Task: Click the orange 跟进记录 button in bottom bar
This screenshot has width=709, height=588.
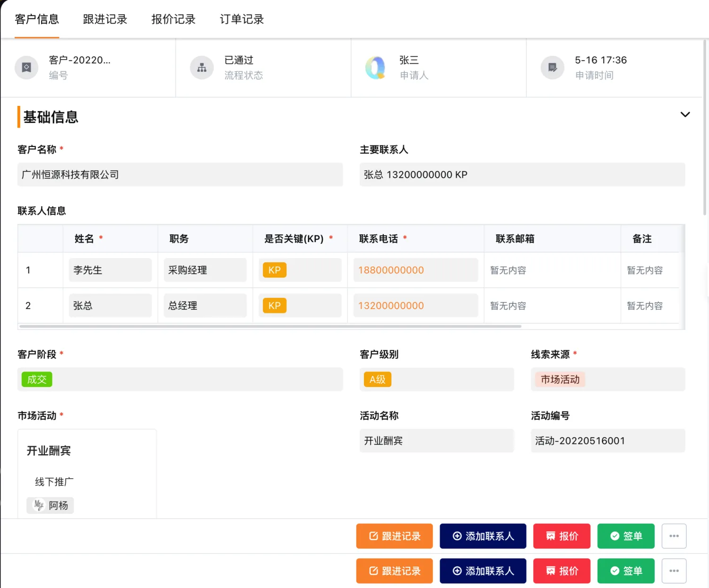Action: pos(394,571)
